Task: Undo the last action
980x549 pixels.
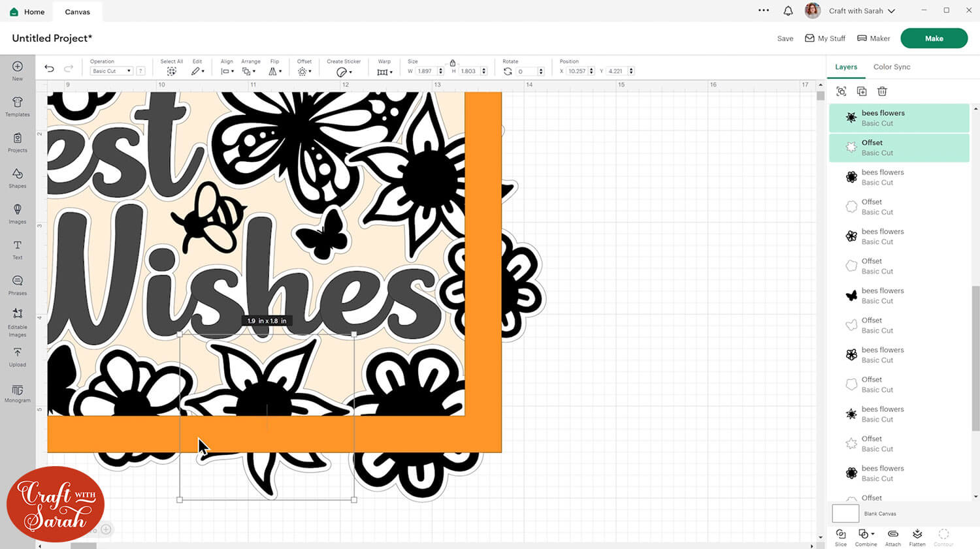Action: [x=49, y=69]
